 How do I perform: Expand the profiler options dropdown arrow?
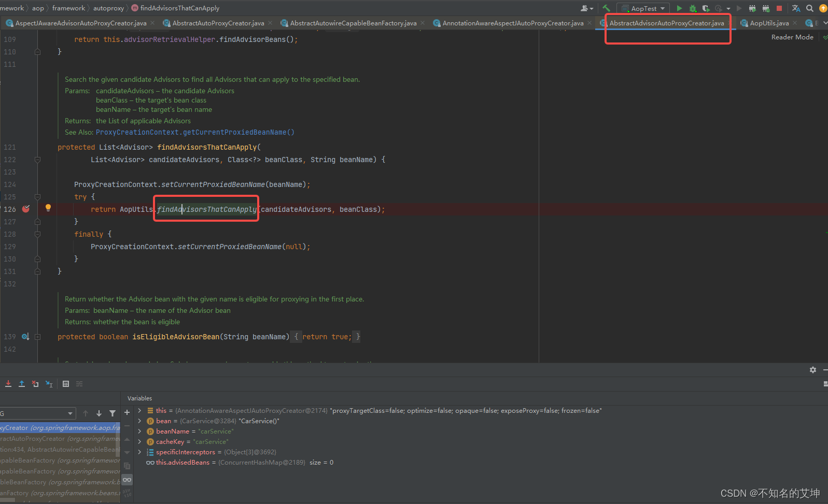tap(728, 9)
